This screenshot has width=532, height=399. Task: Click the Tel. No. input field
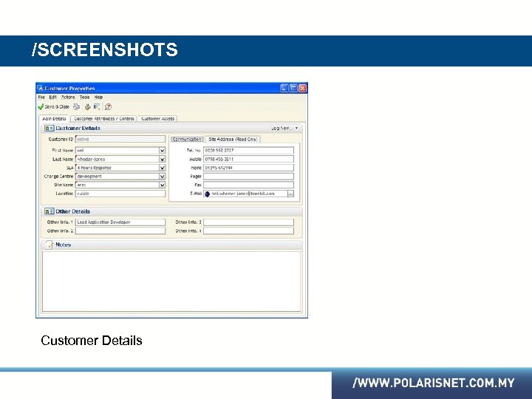(x=248, y=150)
